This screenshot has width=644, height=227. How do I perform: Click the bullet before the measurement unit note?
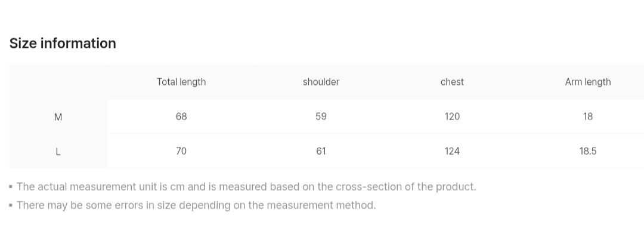click(x=11, y=187)
